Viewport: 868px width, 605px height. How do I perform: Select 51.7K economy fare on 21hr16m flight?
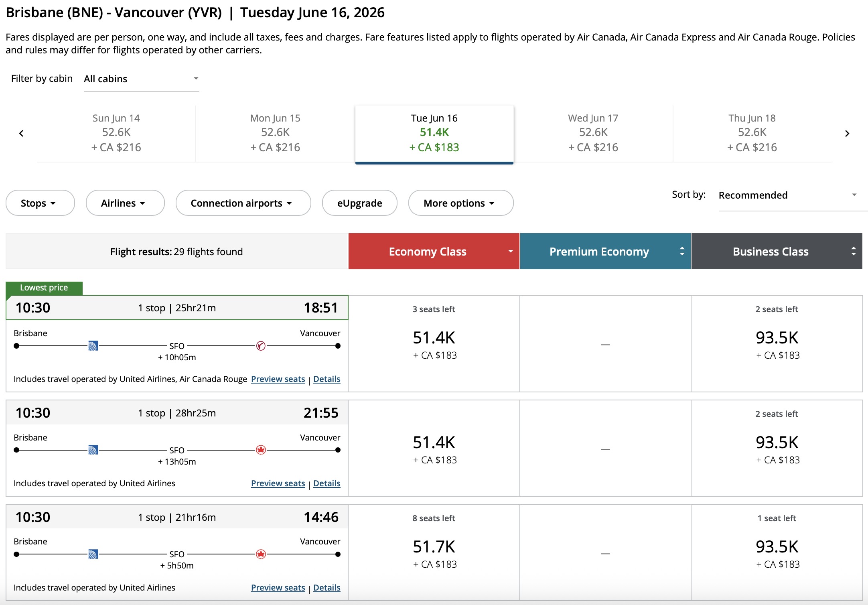(434, 553)
